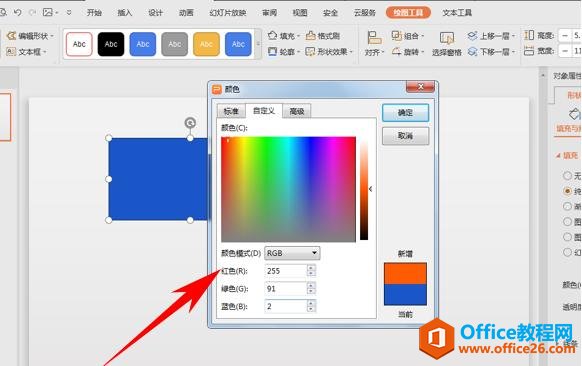Open the 颜色模式 RGB dropdown
The height and width of the screenshot is (366, 582).
pos(292,253)
